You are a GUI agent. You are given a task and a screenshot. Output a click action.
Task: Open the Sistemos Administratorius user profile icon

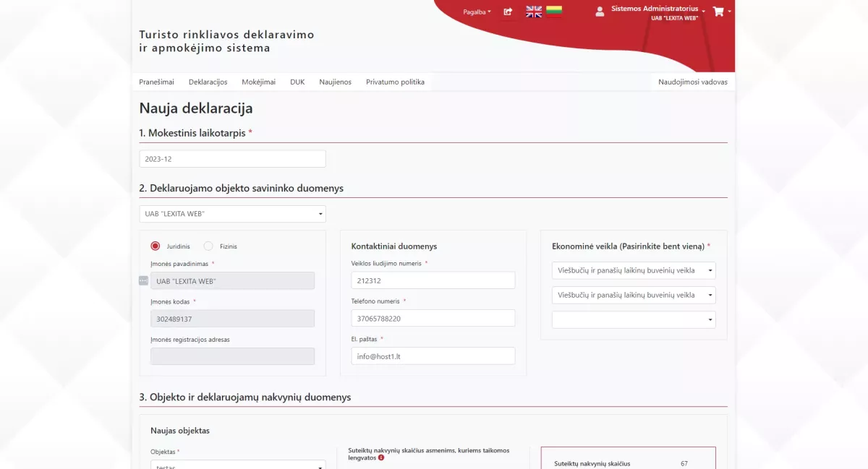click(x=600, y=11)
